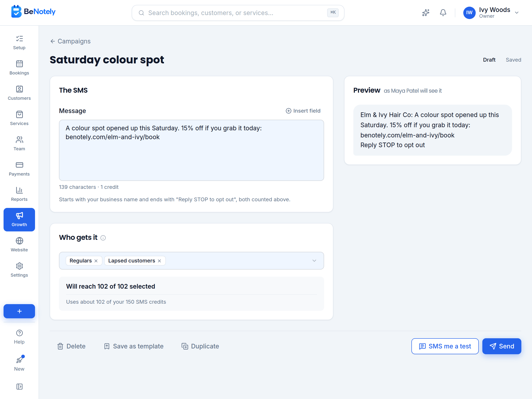Image resolution: width=532 pixels, height=399 pixels.
Task: Click into the Message text area
Action: [x=192, y=150]
